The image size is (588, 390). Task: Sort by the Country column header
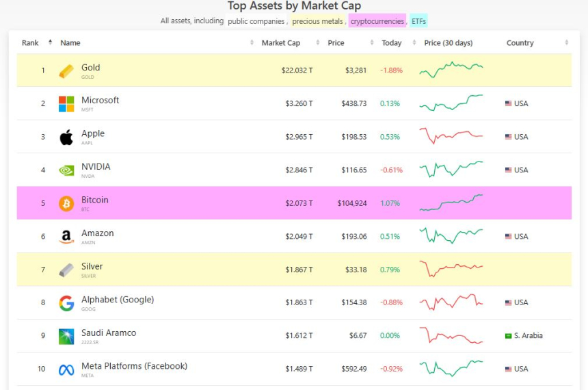tap(520, 43)
